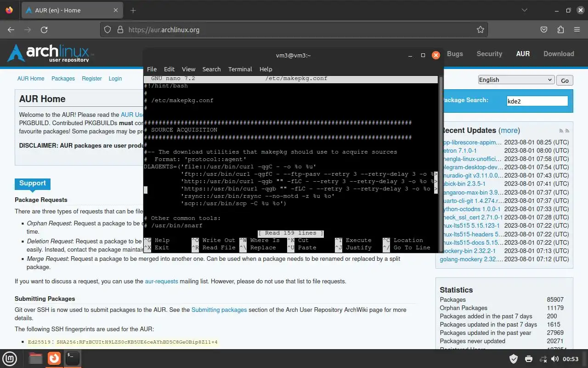This screenshot has height=368, width=588.
Task: Click the padlock site info icon
Action: (120, 29)
